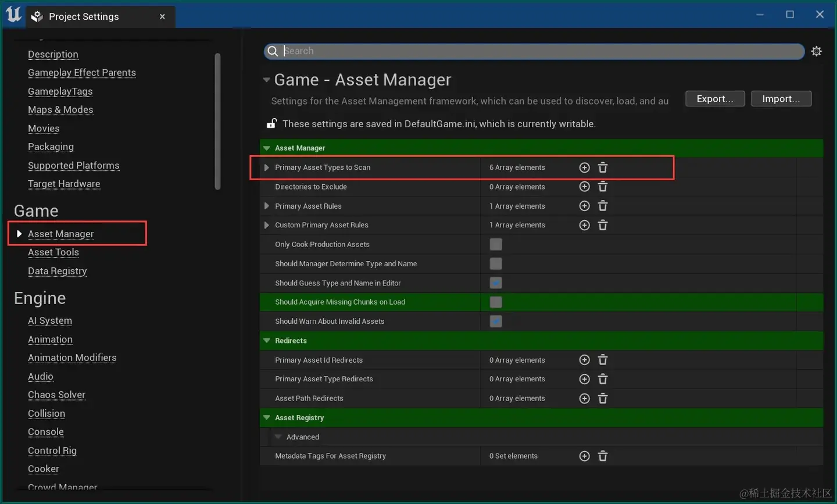Add element to Primary Asset Rules

[x=585, y=206]
